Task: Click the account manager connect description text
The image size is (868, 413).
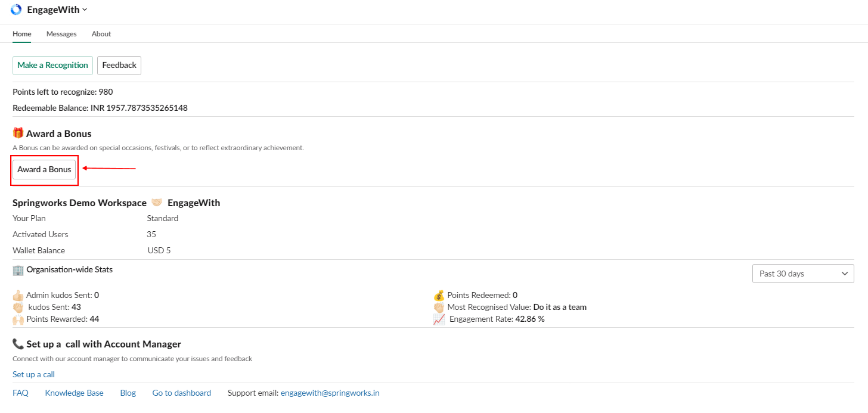Action: (132, 359)
